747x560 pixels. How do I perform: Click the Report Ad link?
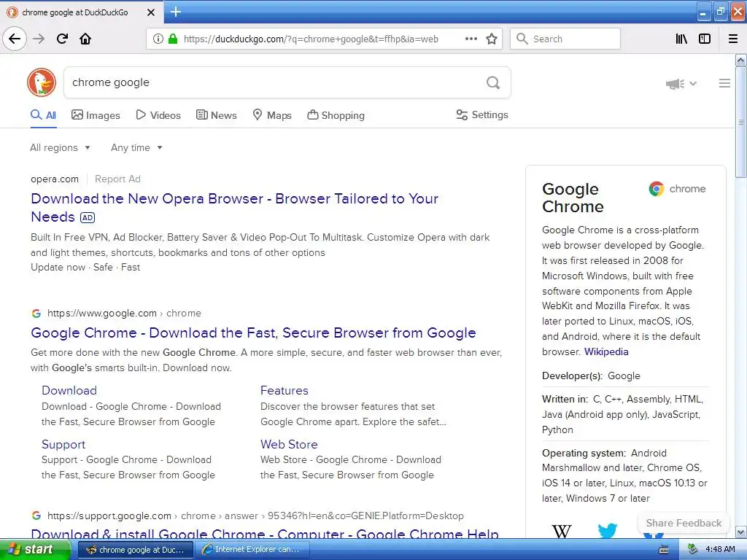pos(117,179)
